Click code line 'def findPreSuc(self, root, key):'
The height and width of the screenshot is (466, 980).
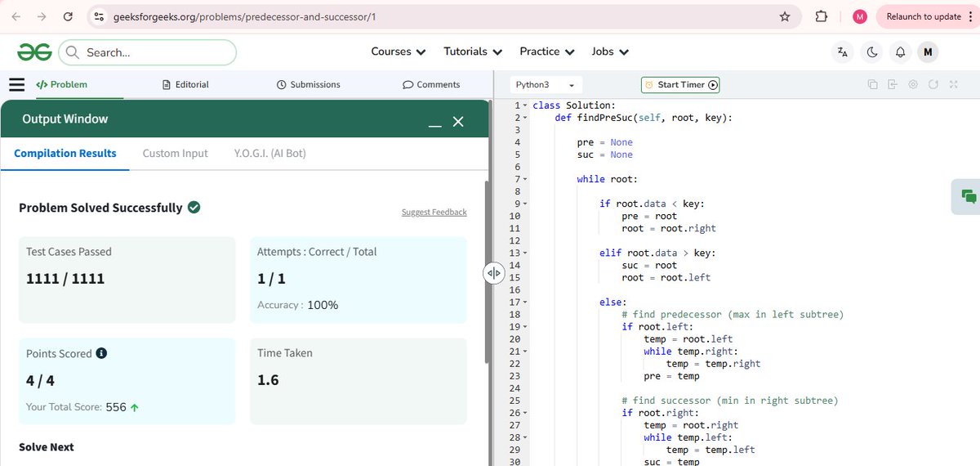click(x=644, y=118)
